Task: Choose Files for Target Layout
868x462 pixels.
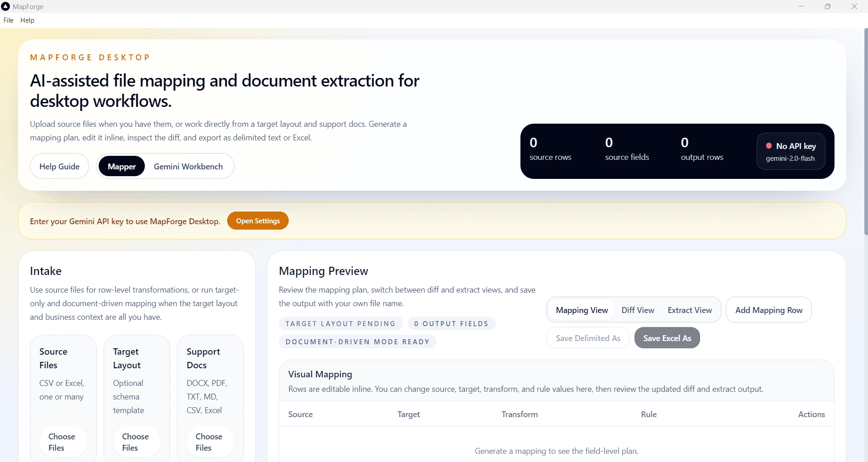Action: click(135, 442)
